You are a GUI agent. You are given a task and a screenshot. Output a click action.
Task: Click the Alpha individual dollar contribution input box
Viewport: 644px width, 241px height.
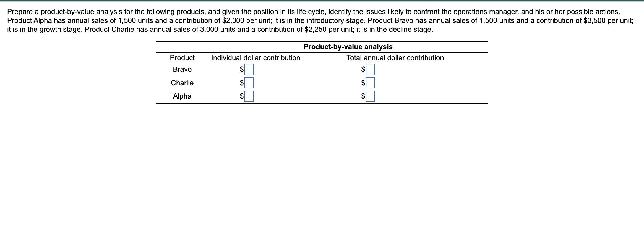(x=249, y=96)
